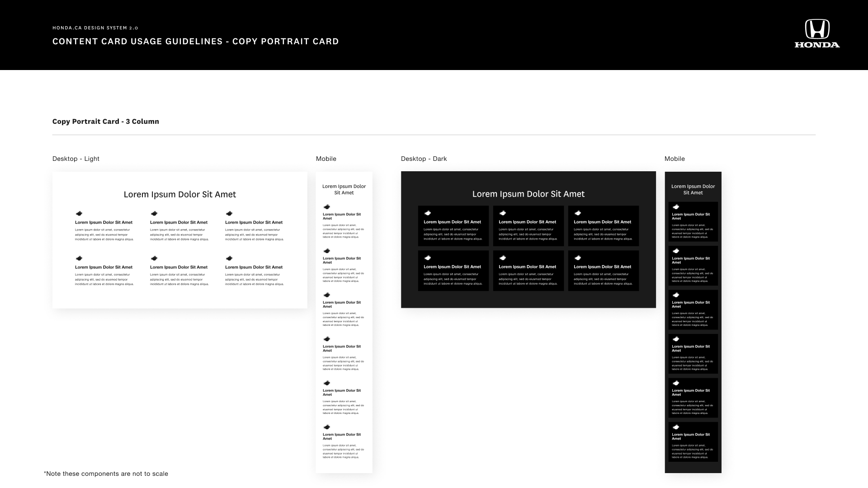
Task: Click last card body text in the light Mobile mockup
Action: (x=343, y=451)
